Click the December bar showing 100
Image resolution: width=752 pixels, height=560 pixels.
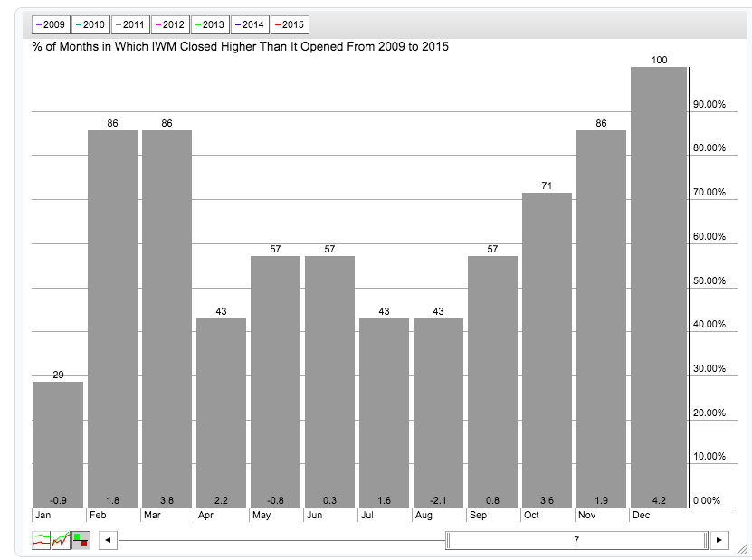coord(659,287)
